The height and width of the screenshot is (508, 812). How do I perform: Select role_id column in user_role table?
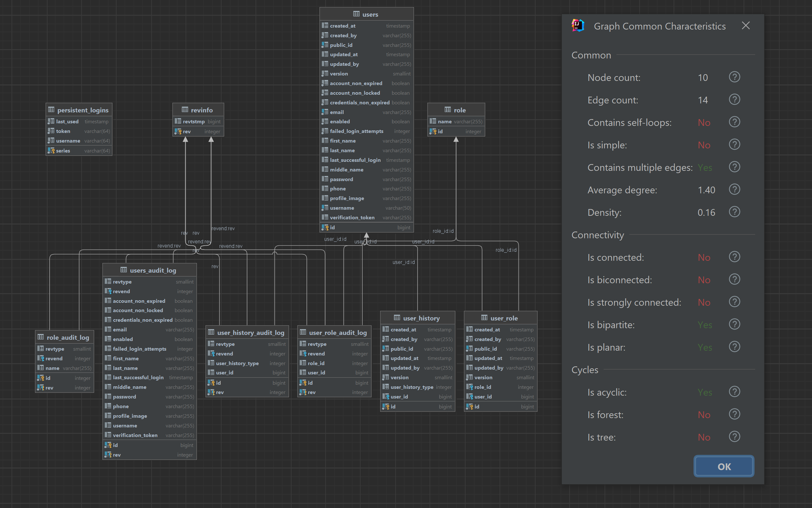coord(483,387)
